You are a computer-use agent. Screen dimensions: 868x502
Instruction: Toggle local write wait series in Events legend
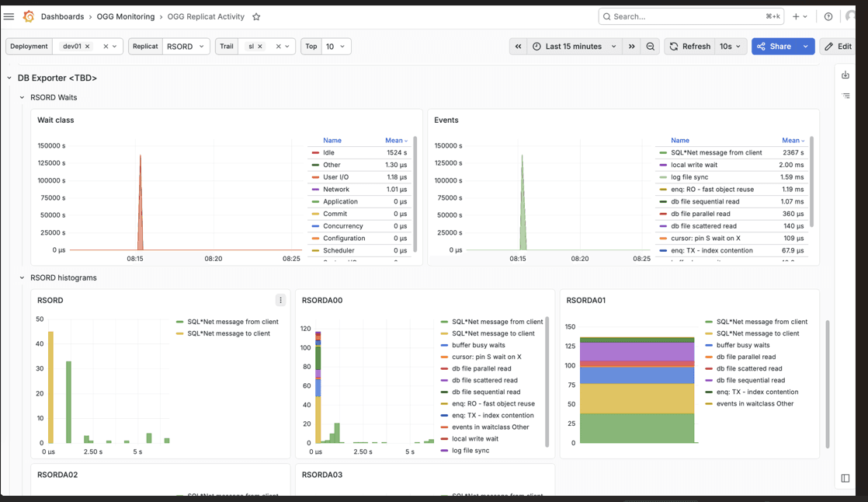point(694,165)
